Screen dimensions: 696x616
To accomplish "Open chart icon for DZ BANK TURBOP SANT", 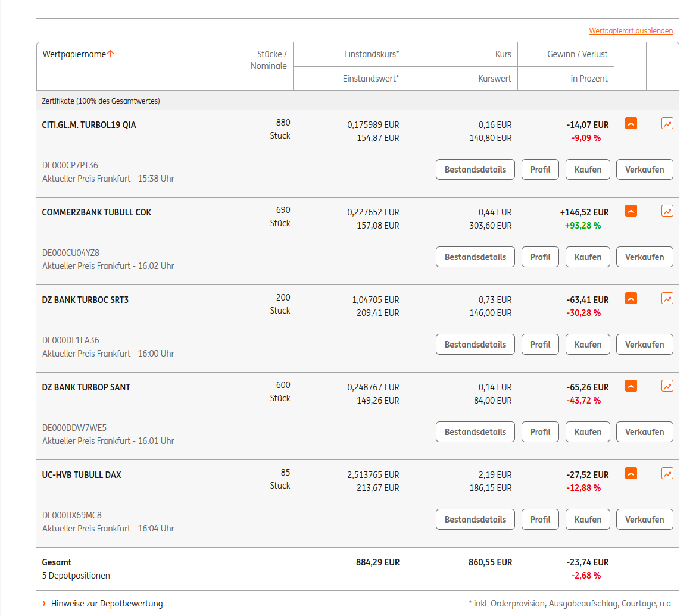I will click(667, 386).
